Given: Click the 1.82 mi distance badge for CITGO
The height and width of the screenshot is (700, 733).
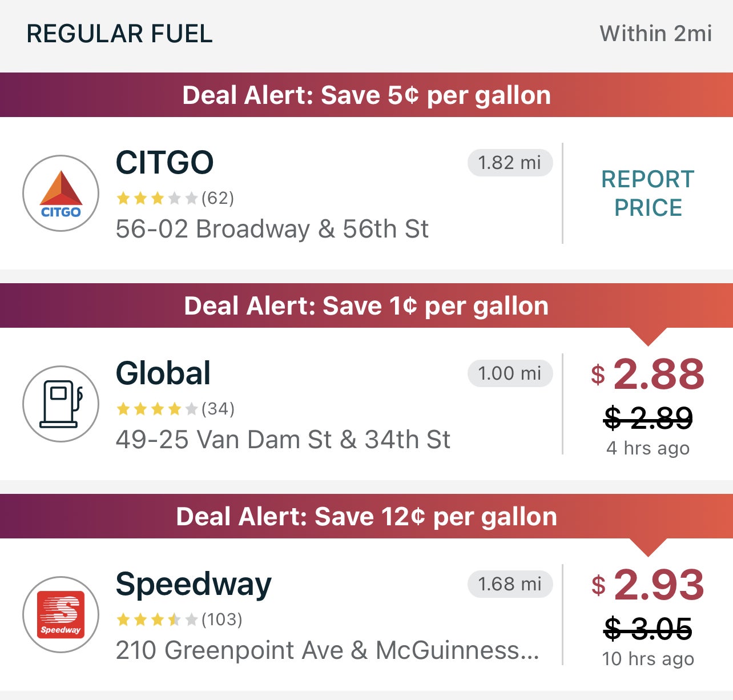Looking at the screenshot, I should tap(510, 163).
